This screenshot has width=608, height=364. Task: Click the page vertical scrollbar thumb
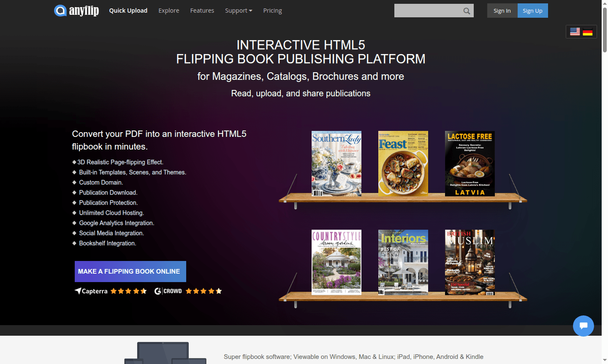click(x=605, y=30)
